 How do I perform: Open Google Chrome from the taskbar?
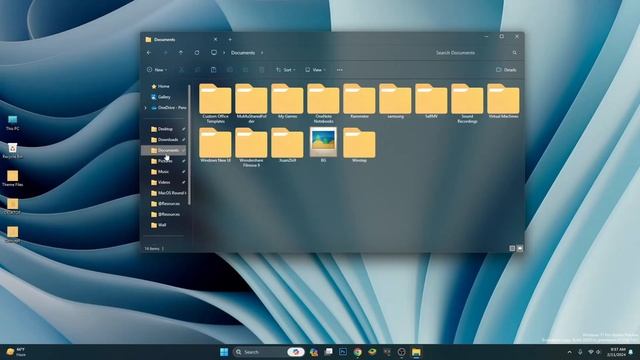point(358,352)
